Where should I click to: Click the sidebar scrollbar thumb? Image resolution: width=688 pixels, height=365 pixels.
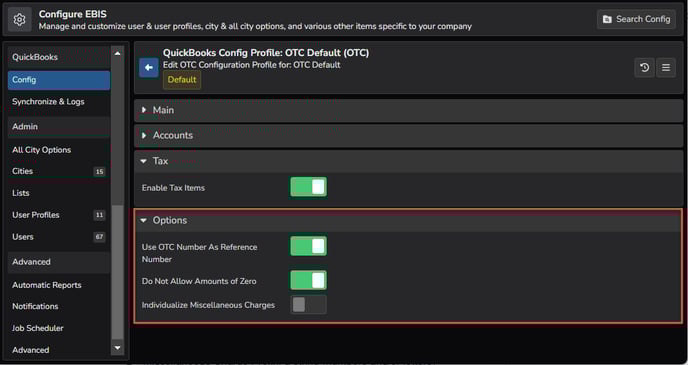point(118,272)
